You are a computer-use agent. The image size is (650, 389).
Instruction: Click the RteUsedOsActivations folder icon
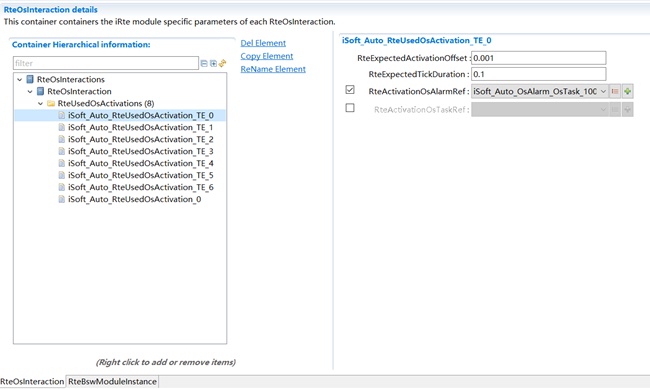(51, 103)
